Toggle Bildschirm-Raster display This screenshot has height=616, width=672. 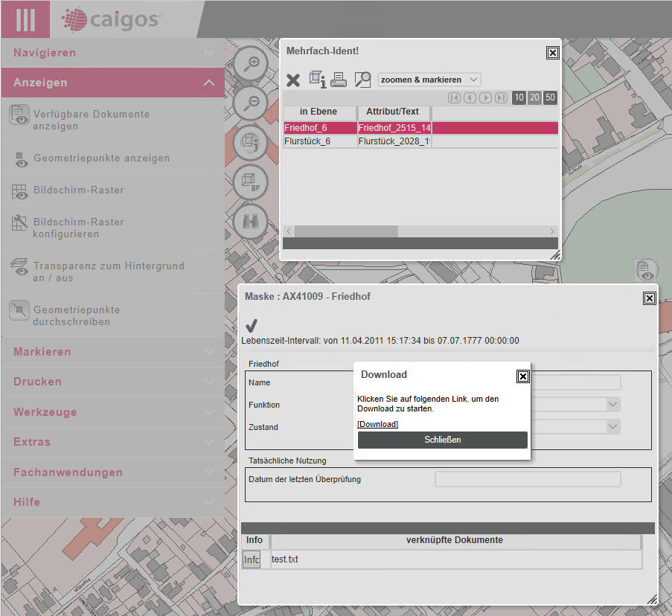coord(78,190)
